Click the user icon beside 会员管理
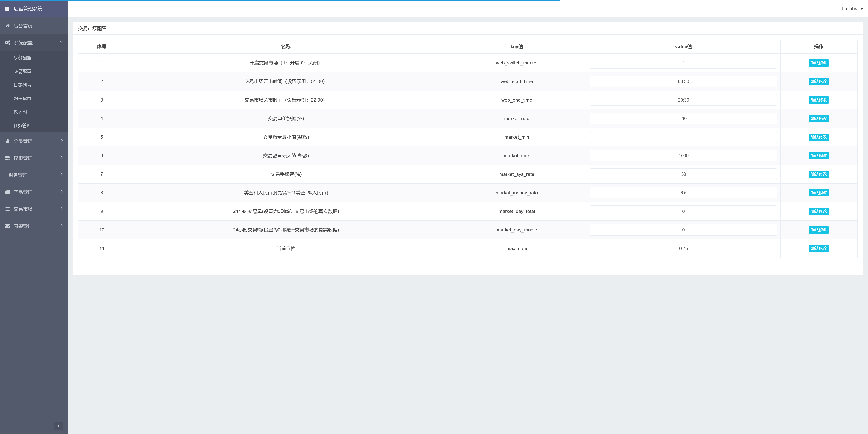Image resolution: width=868 pixels, height=434 pixels. tap(7, 141)
